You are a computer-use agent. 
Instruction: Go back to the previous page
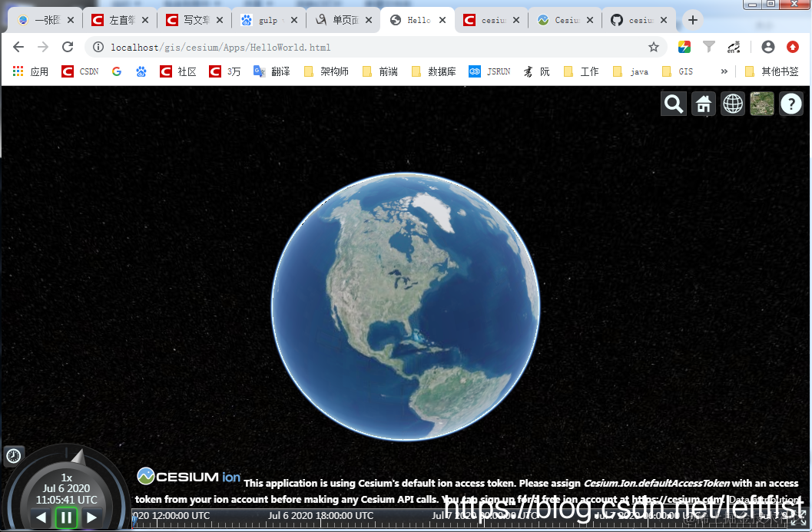tap(18, 47)
